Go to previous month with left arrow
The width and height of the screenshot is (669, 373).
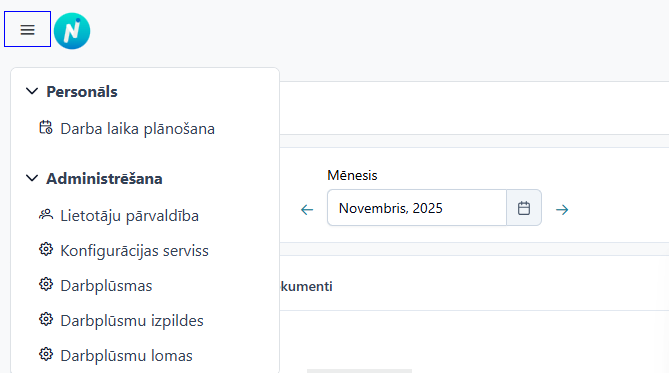[307, 210]
